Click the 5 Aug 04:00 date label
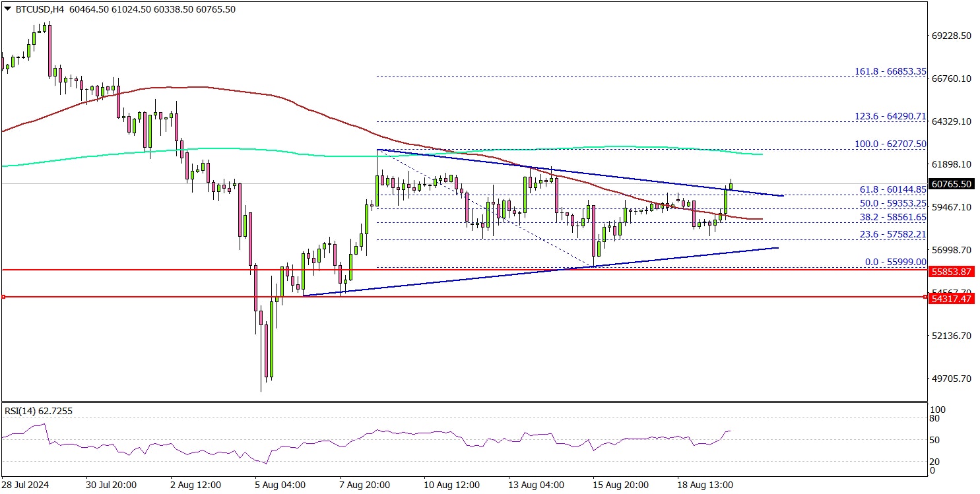Screen dimensions: 980x494 280,484
